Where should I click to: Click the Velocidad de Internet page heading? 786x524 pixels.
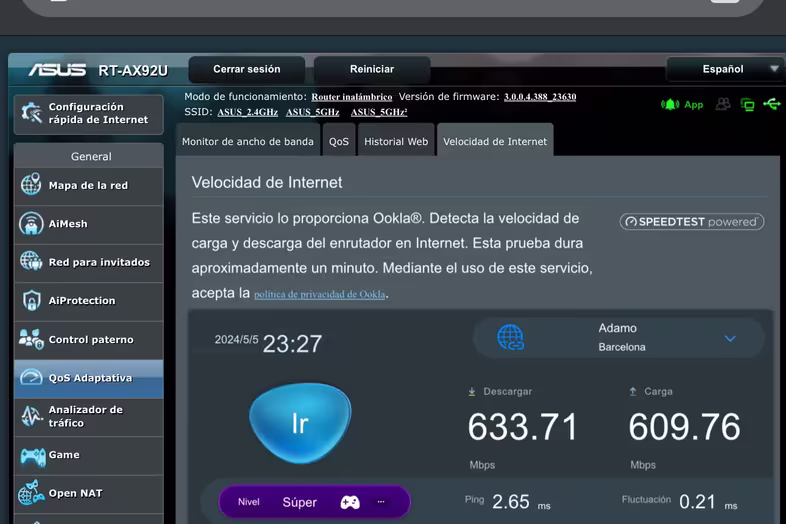(267, 183)
